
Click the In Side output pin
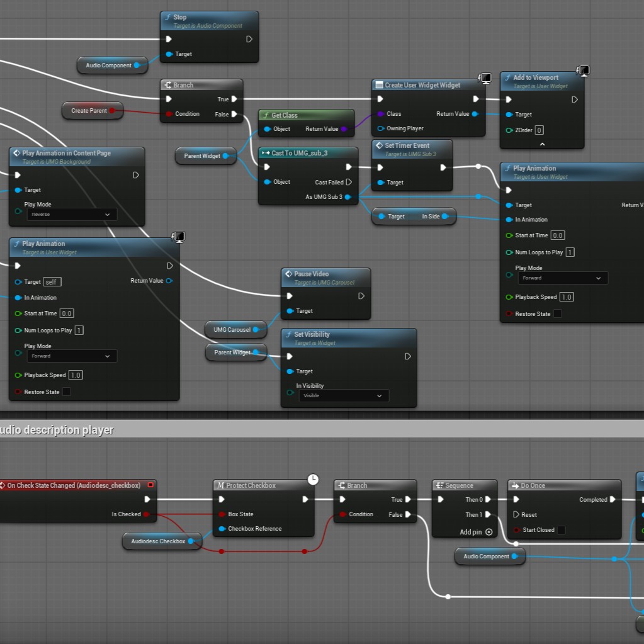[445, 217]
